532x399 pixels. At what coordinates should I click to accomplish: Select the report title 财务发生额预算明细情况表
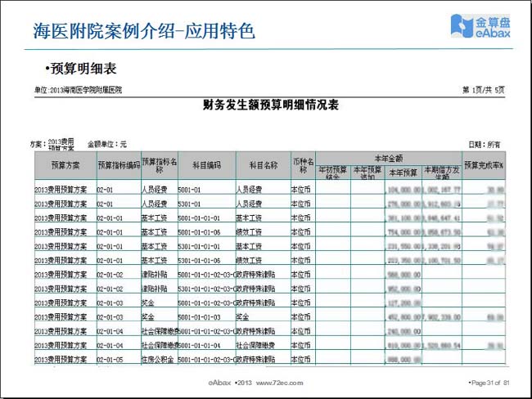[x=271, y=105]
